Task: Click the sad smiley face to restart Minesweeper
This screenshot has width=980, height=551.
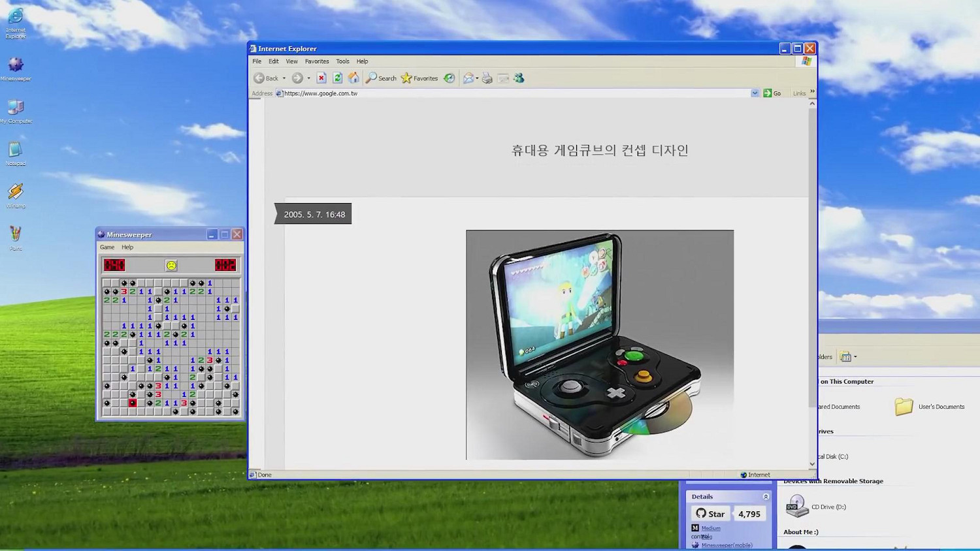Action: point(171,265)
